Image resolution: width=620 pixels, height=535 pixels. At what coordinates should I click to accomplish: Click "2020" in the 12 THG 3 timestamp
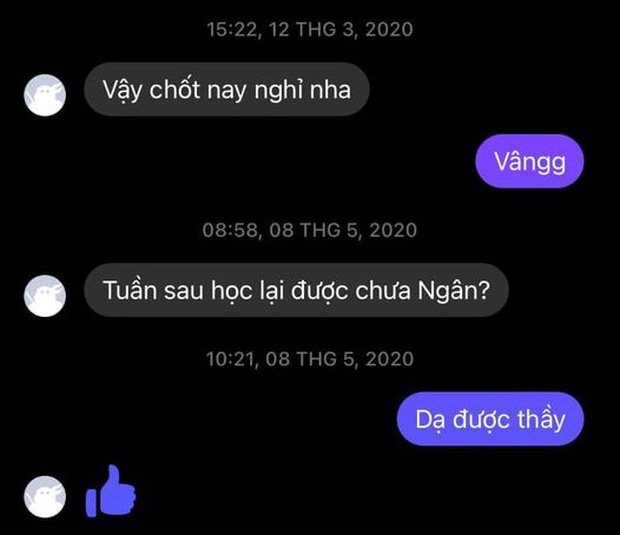(x=389, y=30)
